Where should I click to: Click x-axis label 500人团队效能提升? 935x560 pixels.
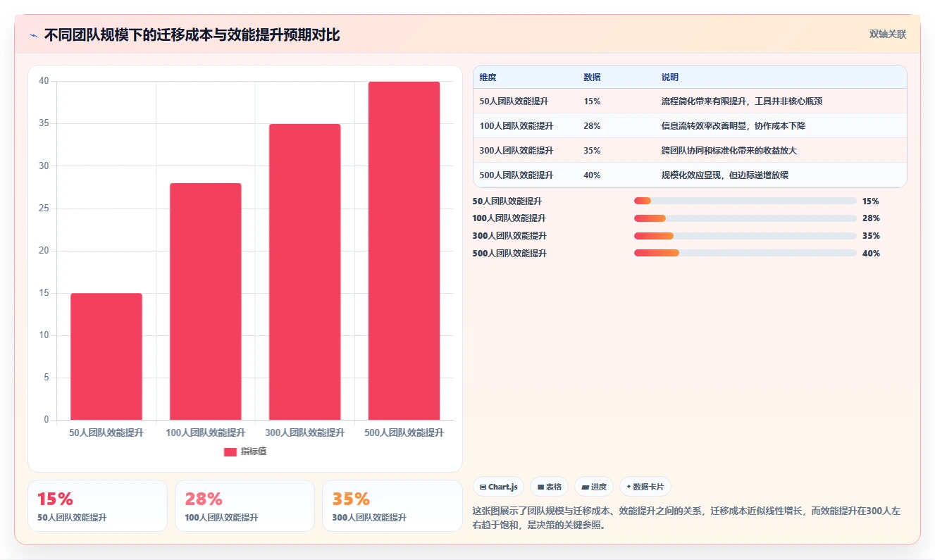point(404,433)
